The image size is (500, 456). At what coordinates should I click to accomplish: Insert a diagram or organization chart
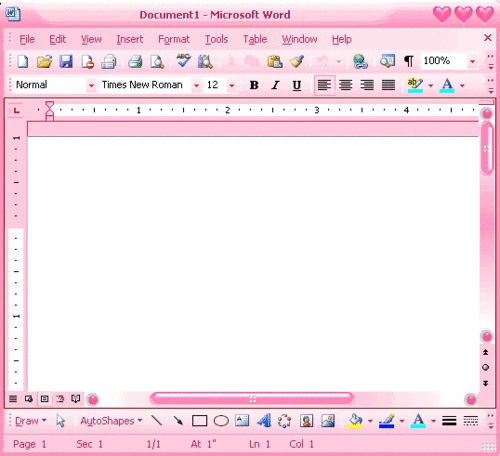(284, 421)
